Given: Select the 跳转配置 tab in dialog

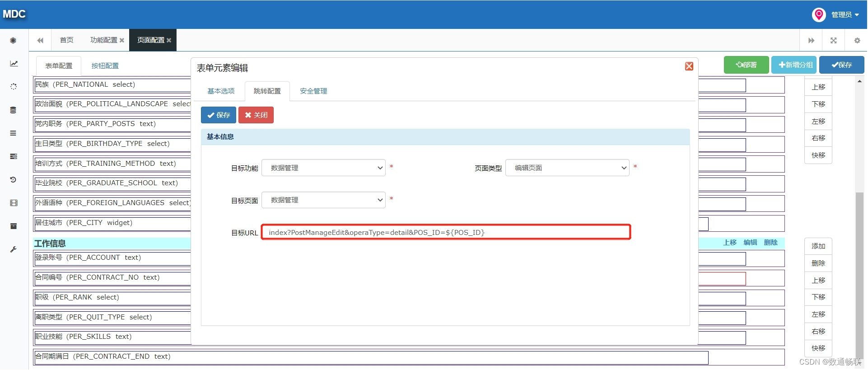Looking at the screenshot, I should (x=267, y=91).
